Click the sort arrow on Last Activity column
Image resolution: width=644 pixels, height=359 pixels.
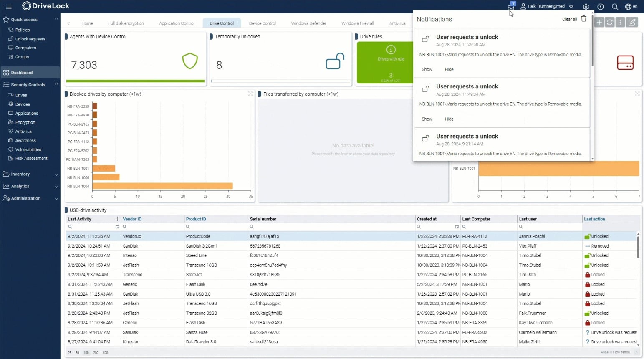coord(117,219)
